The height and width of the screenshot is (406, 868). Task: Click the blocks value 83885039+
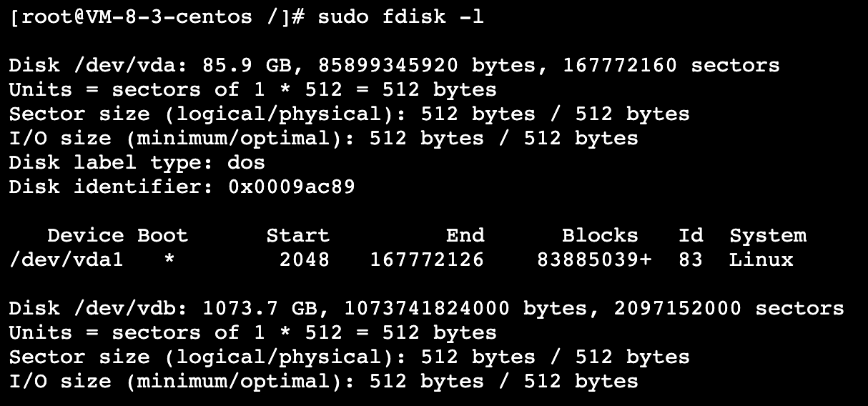pos(594,259)
